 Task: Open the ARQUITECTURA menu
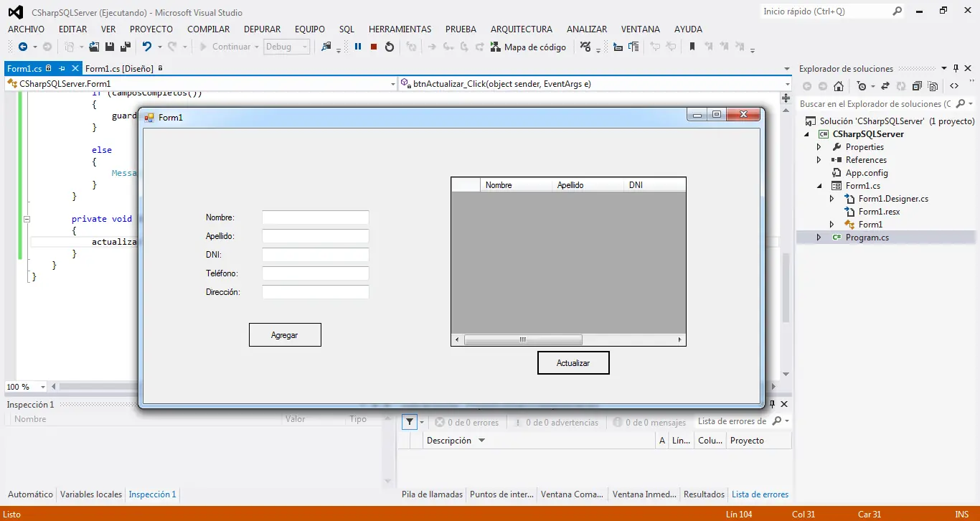(522, 29)
